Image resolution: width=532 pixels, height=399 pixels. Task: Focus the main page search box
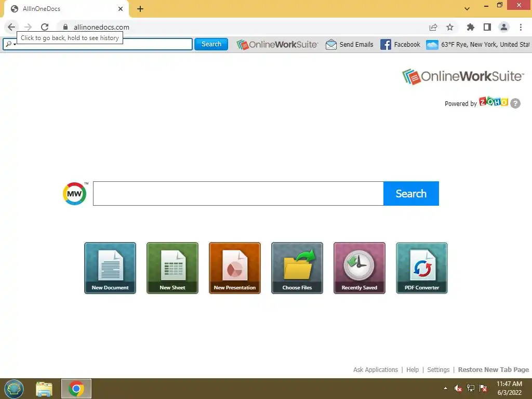pyautogui.click(x=238, y=193)
